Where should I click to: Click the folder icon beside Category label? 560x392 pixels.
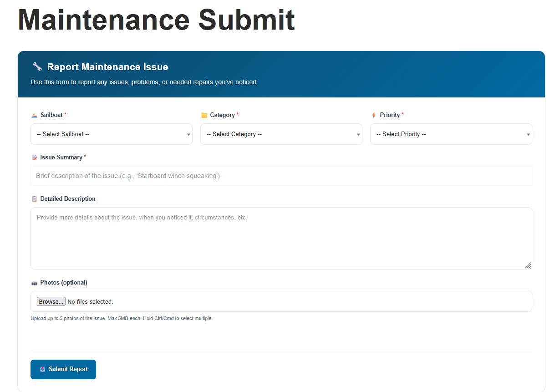[x=204, y=115]
